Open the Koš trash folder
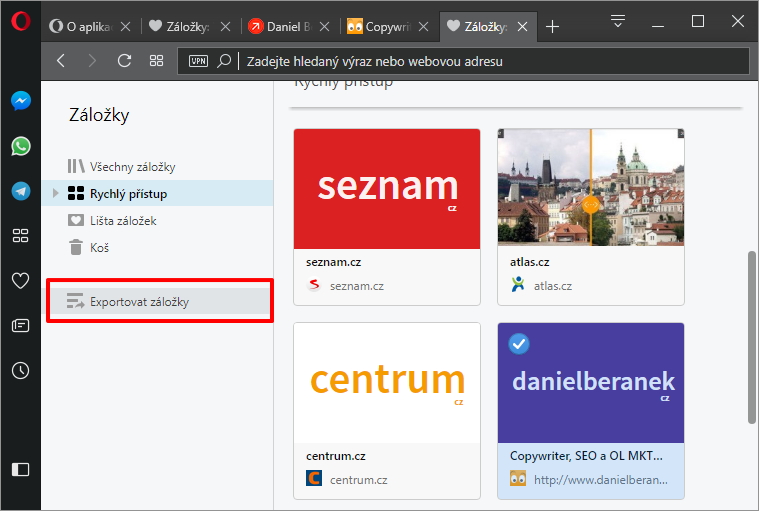Screen dimensions: 759x511 click(157, 248)
